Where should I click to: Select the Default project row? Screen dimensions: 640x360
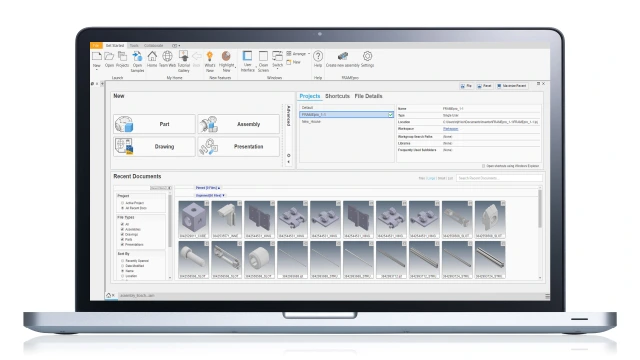pyautogui.click(x=346, y=108)
